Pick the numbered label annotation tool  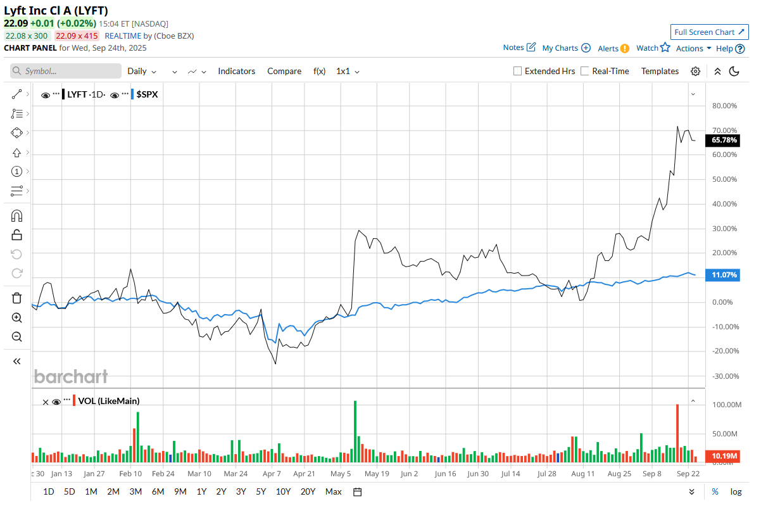pos(17,172)
